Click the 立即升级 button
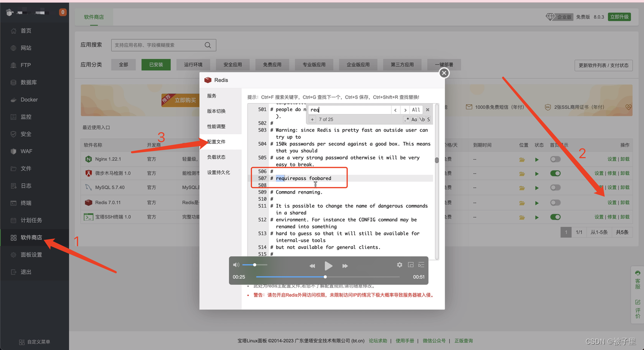644x350 pixels. (x=619, y=17)
